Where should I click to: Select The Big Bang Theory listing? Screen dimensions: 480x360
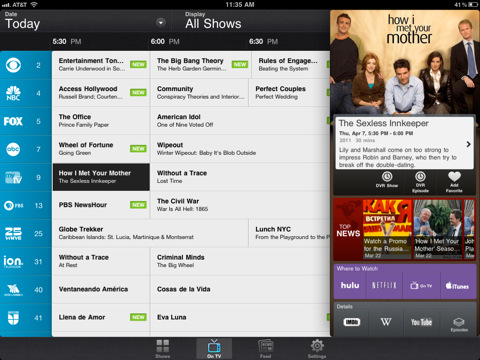click(200, 65)
